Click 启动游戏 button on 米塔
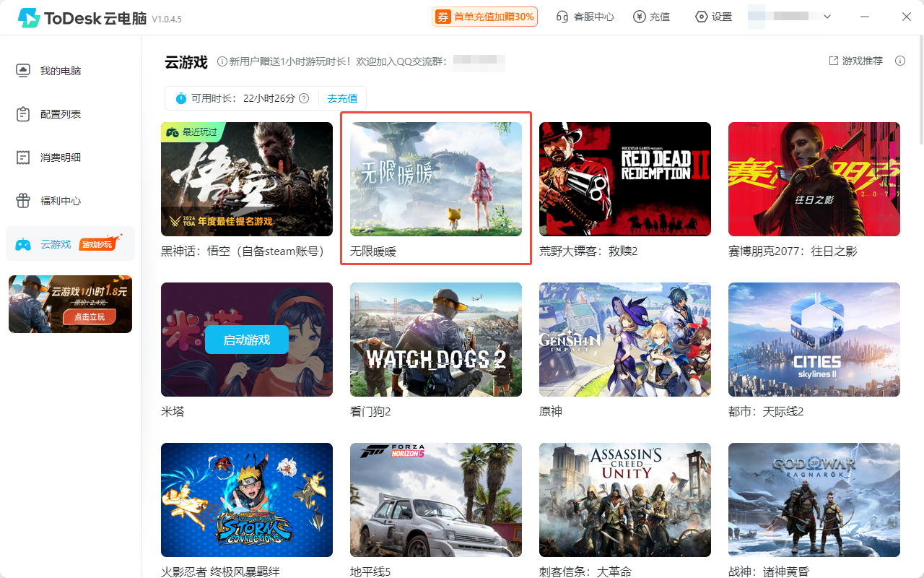 pyautogui.click(x=247, y=340)
